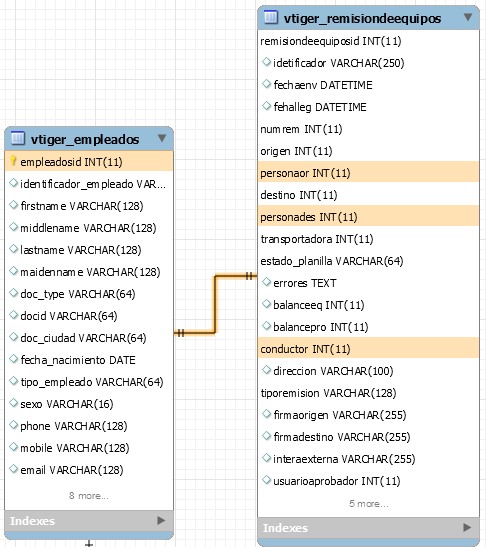Screen dimensions: 486x547
Task: Select the transportadora INT(11) column
Action: pyautogui.click(x=368, y=239)
